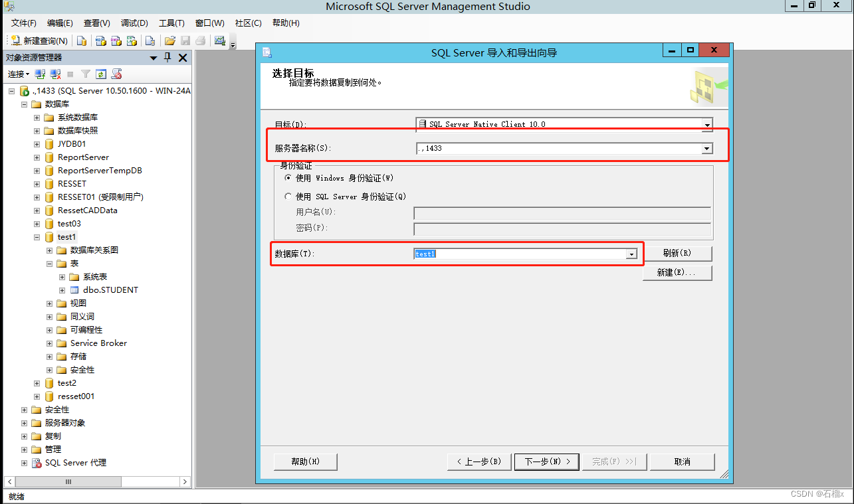Click the Object Explorer horizontal scrollbar

point(96,481)
